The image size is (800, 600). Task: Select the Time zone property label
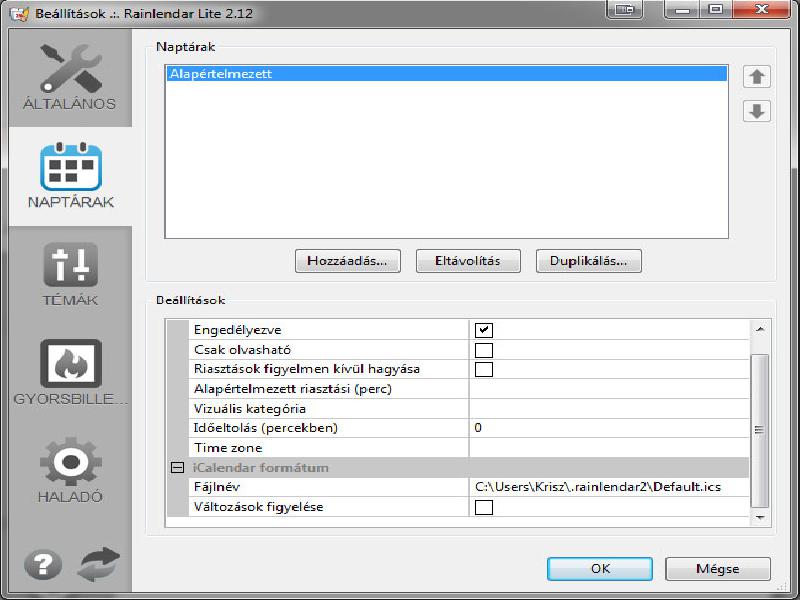tap(228, 448)
